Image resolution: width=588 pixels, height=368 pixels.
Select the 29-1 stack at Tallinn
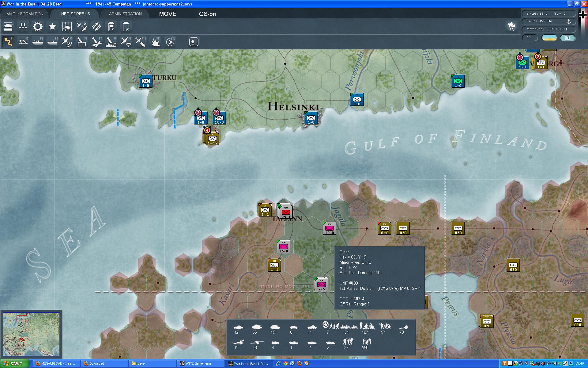coord(285,212)
